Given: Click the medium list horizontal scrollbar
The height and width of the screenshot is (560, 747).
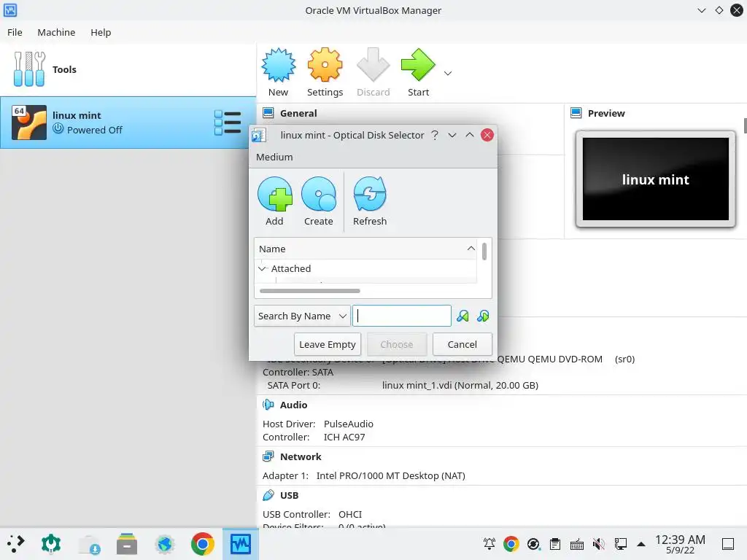Looking at the screenshot, I should [309, 291].
